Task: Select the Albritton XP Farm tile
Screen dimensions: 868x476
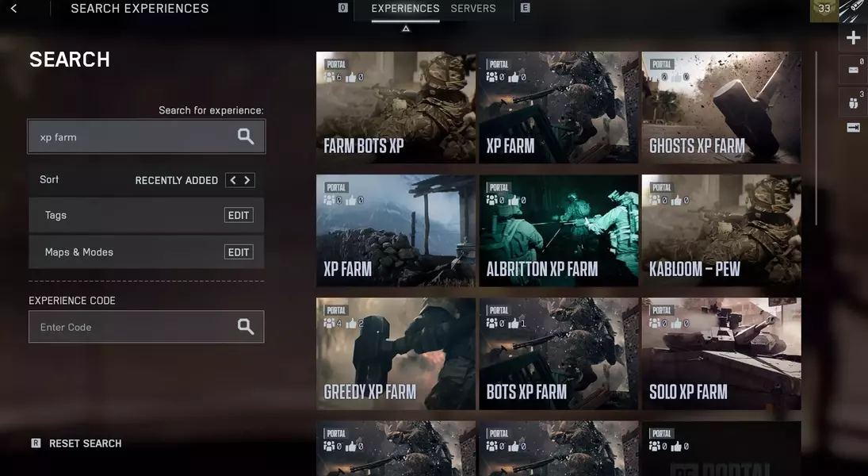Action: (558, 231)
